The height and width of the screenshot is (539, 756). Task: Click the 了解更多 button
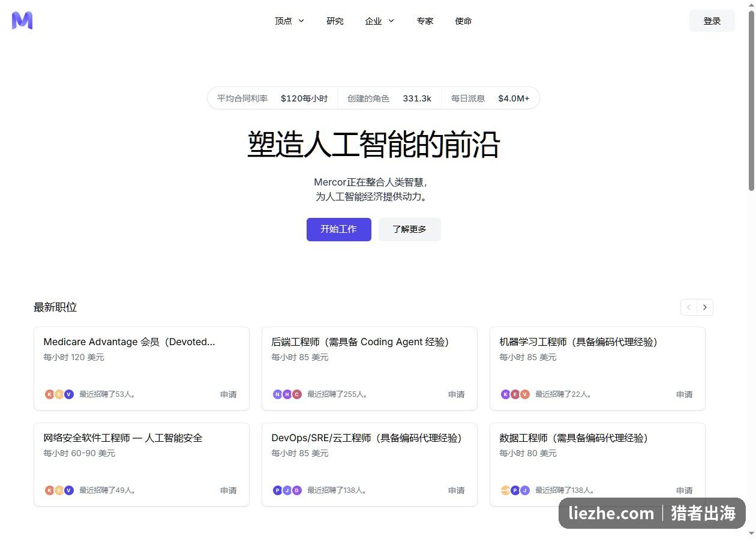(410, 229)
